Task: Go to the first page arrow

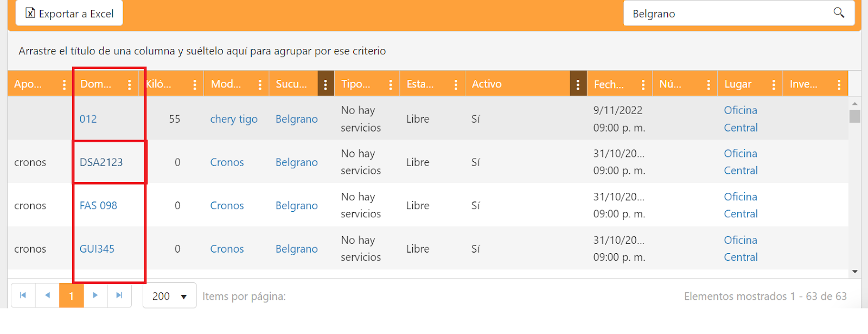Action: (23, 295)
